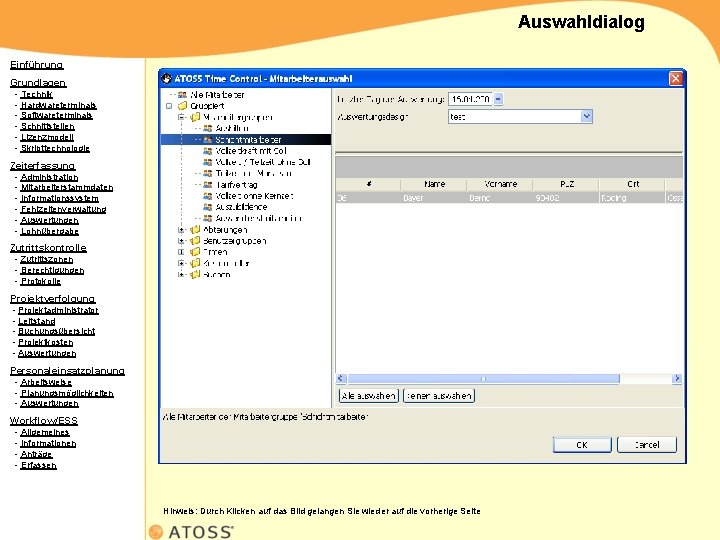Viewport: 720px width, 540px height.
Task: Click the Mitarbeitergruppen folder icon
Action: [195, 117]
